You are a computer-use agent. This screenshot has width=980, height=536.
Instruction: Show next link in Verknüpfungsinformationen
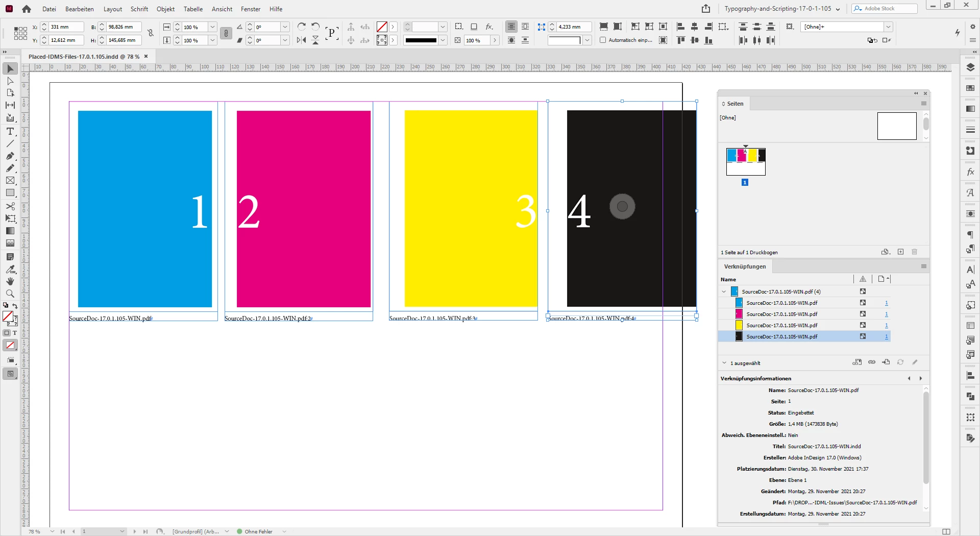pos(921,378)
